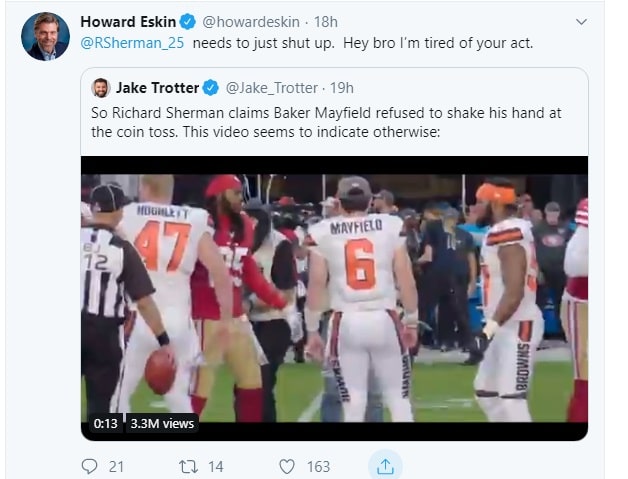Click Jake Trotter's small avatar
The width and height of the screenshot is (628, 479).
pos(100,88)
